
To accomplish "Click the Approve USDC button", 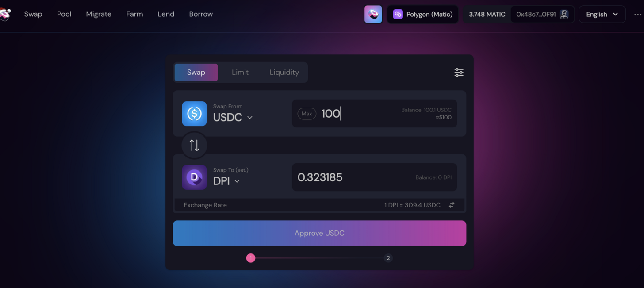I will [319, 233].
